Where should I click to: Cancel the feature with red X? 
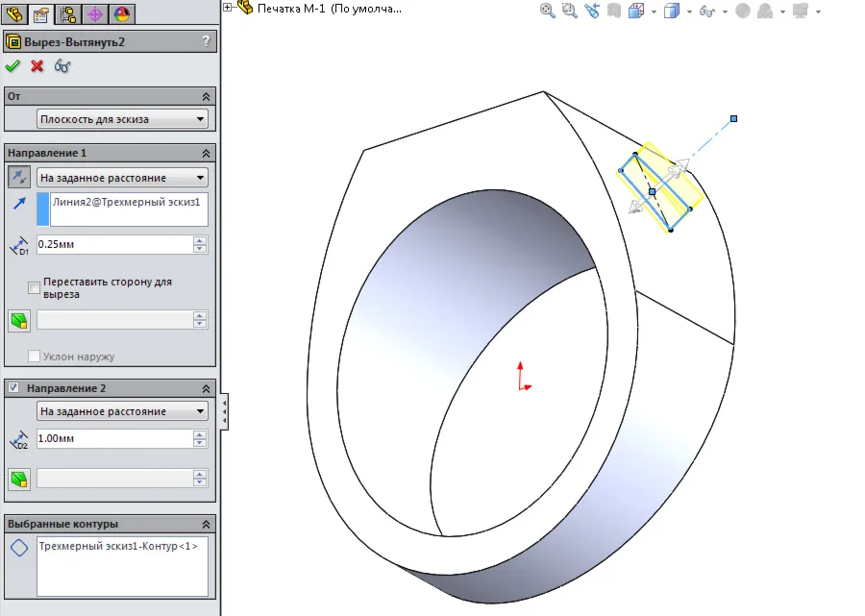(37, 66)
